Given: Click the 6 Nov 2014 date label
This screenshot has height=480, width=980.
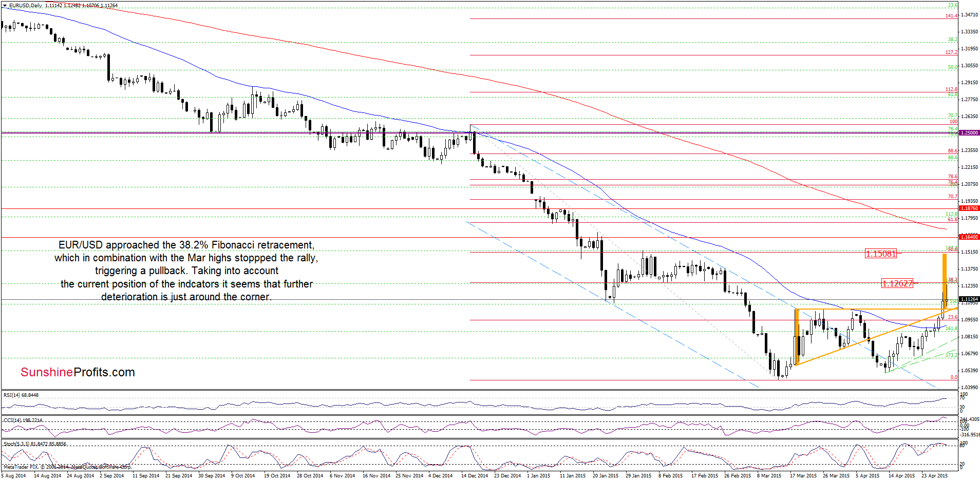Looking at the screenshot, I should click(x=342, y=476).
